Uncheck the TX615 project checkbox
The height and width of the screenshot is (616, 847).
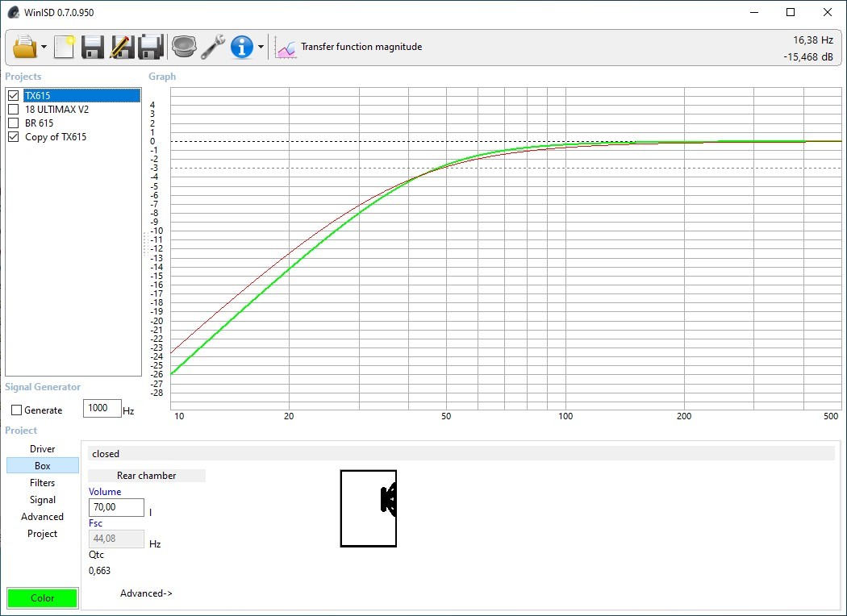tap(14, 96)
